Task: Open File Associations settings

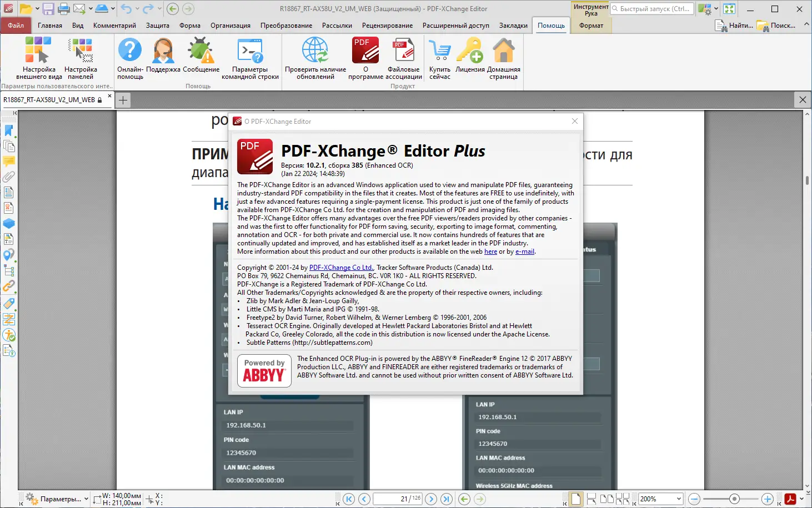Action: 404,58
